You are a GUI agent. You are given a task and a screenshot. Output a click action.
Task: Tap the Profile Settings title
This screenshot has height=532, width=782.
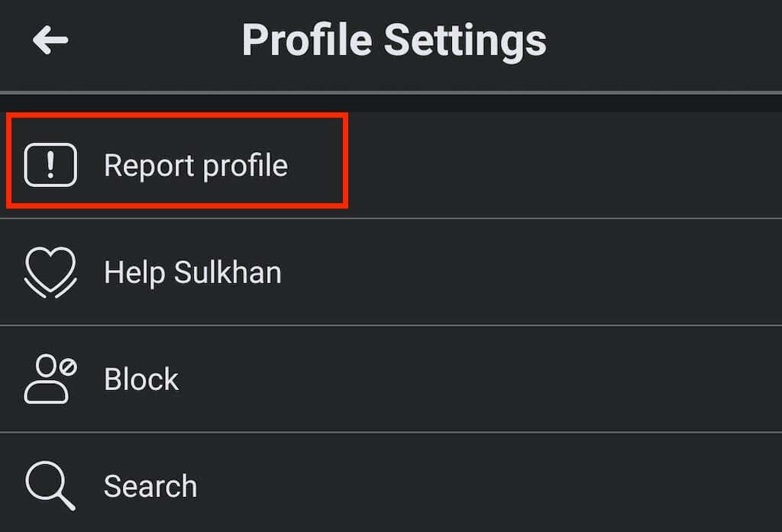[394, 40]
